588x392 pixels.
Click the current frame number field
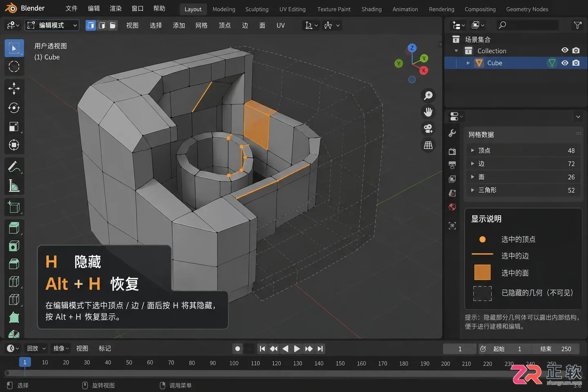(x=460, y=349)
